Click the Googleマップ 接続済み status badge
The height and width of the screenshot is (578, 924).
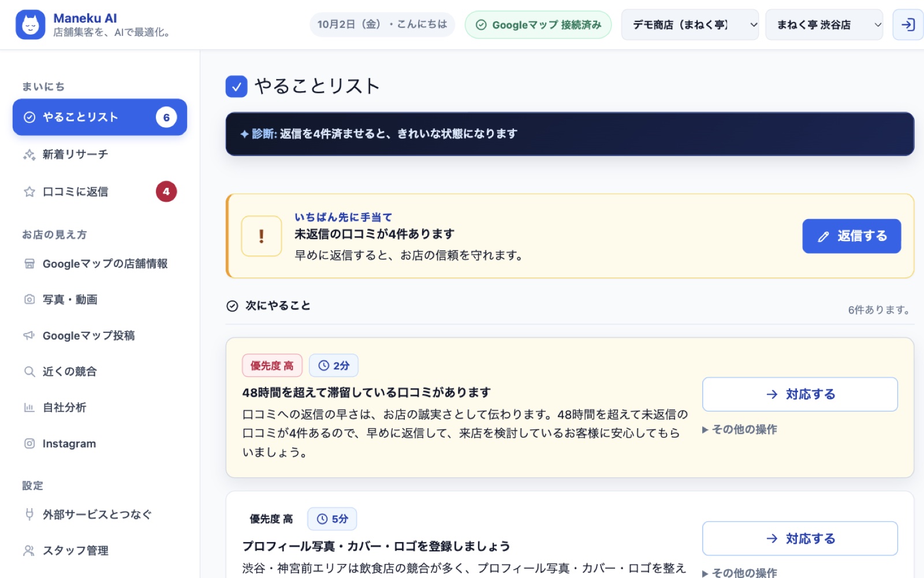[538, 25]
